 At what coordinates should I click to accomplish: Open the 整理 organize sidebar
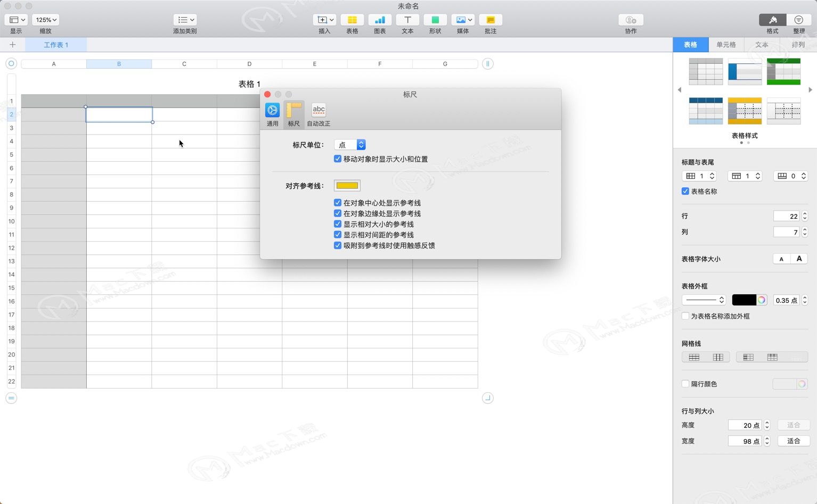pyautogui.click(x=798, y=20)
